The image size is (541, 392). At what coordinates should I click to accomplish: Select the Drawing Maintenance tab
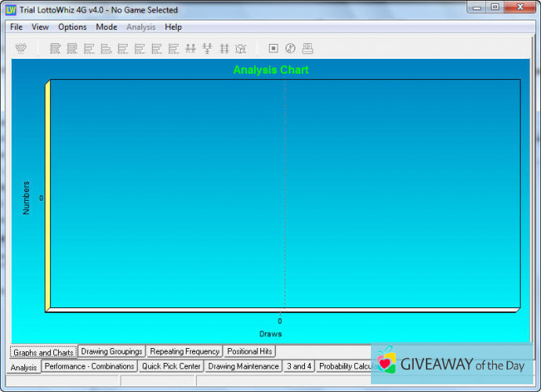(x=243, y=366)
